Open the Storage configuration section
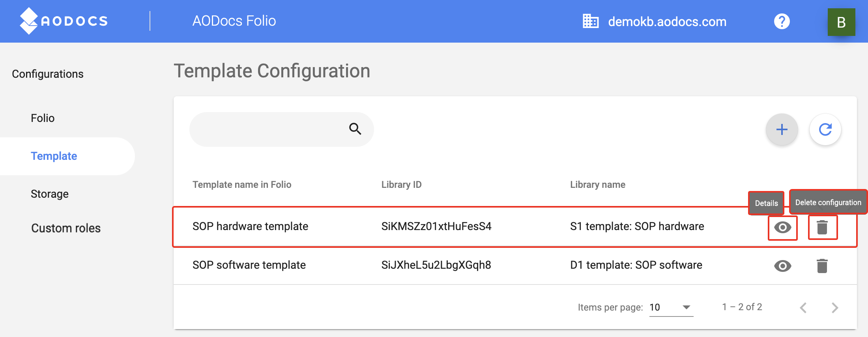Screen dimensions: 868x337 coord(50,194)
